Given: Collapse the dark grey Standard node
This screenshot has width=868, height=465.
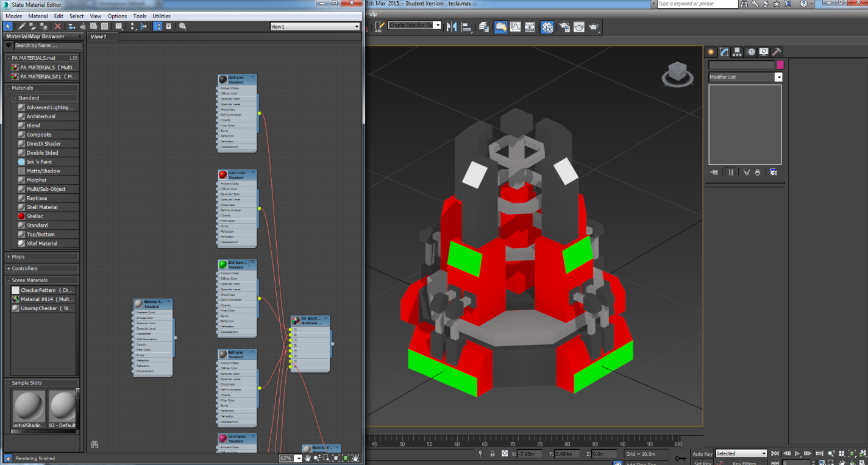Looking at the screenshot, I should [x=253, y=77].
